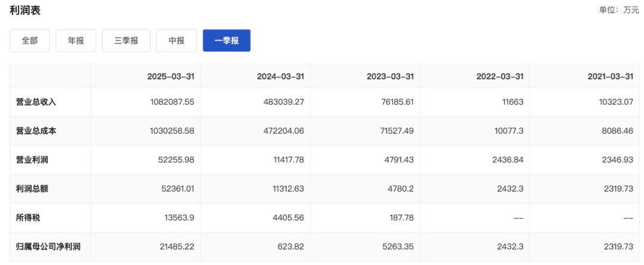Switch to the 年报 tab

pyautogui.click(x=76, y=41)
